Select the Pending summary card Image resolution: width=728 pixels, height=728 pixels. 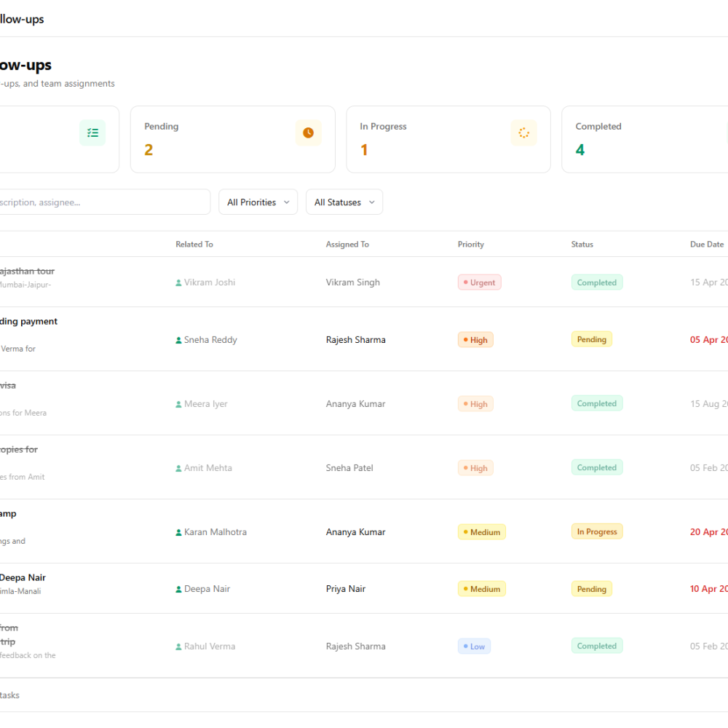click(x=233, y=139)
